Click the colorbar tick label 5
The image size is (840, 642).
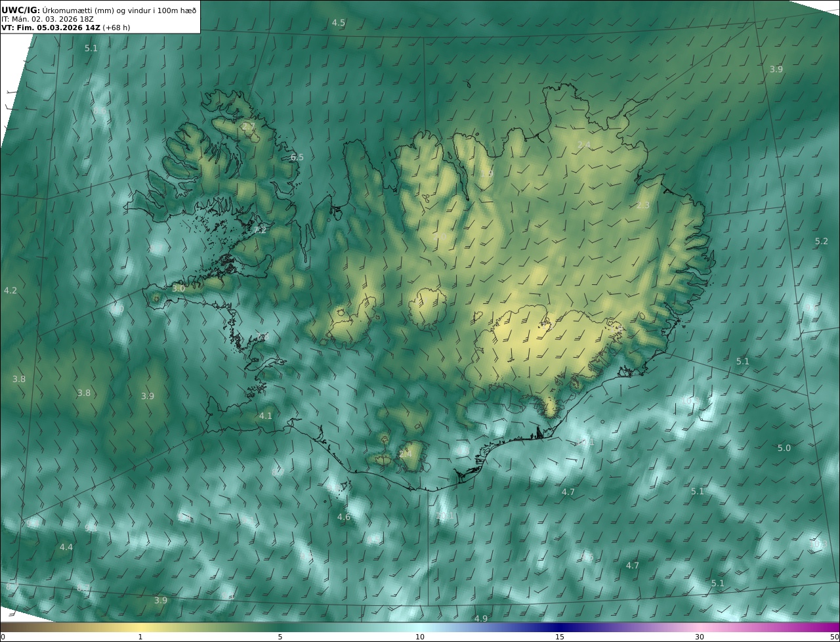pyautogui.click(x=280, y=637)
